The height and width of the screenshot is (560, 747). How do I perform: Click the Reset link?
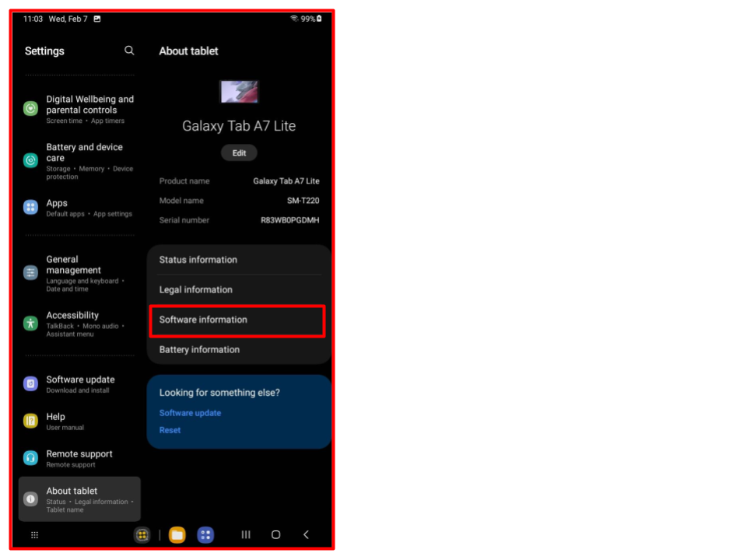click(x=170, y=430)
